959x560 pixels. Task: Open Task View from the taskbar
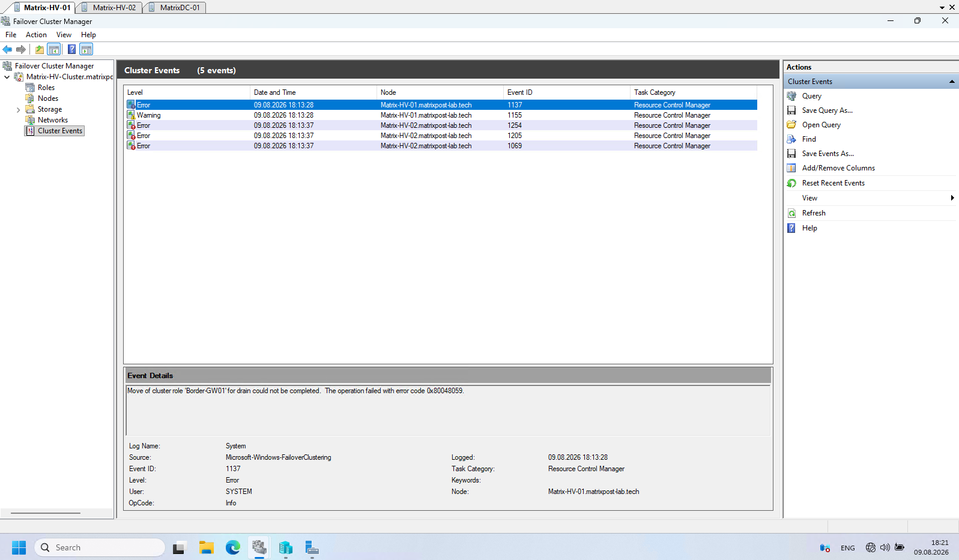tap(178, 547)
